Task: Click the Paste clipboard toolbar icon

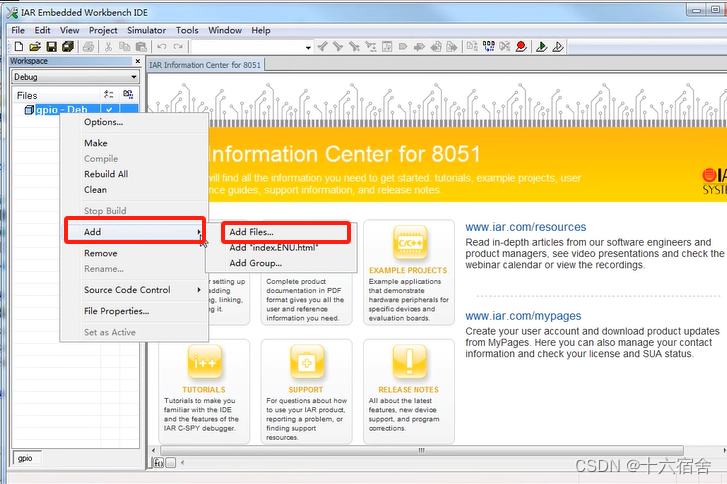Action: (141, 46)
